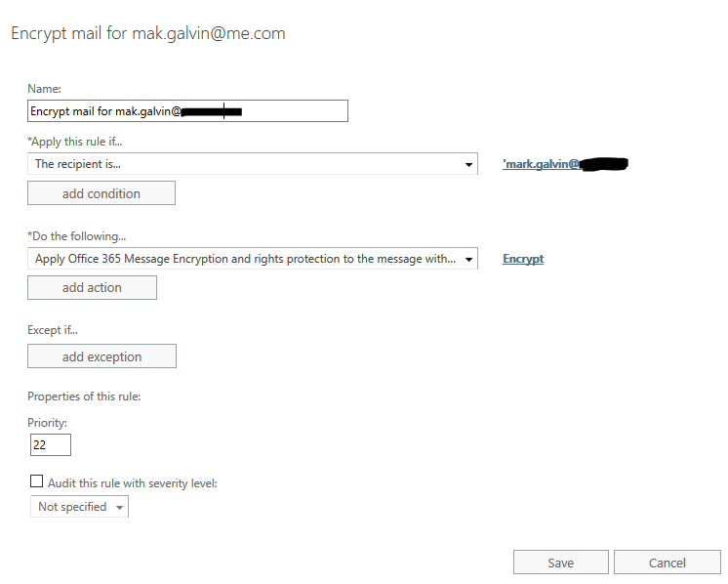
Task: Save the mail flow rule
Action: tap(560, 563)
